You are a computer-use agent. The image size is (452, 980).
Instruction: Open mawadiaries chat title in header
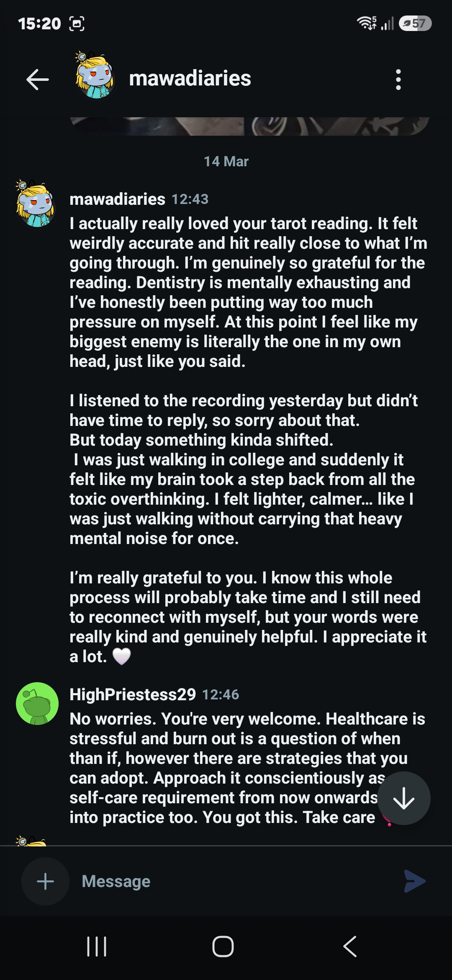pyautogui.click(x=190, y=78)
